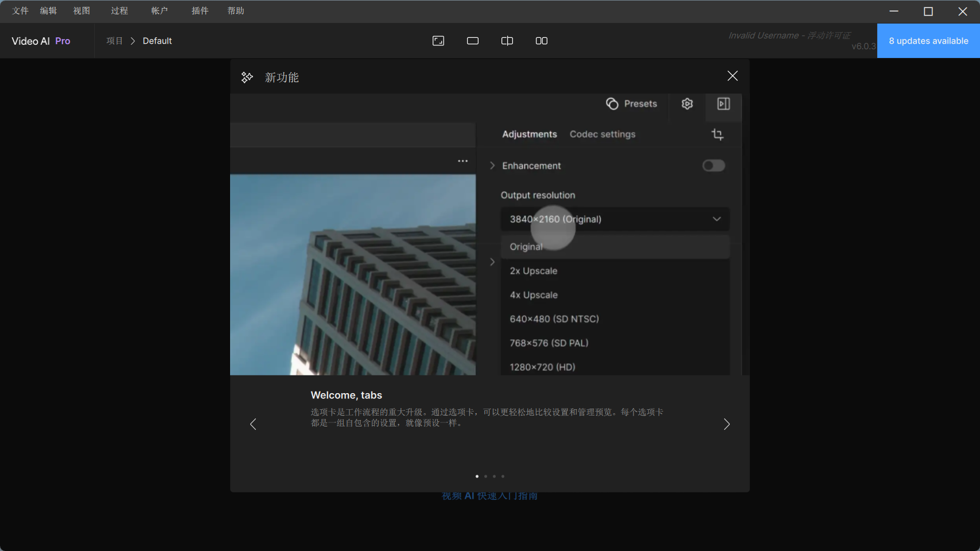Image resolution: width=980 pixels, height=551 pixels.
Task: Maximize the application window
Action: pyautogui.click(x=928, y=11)
